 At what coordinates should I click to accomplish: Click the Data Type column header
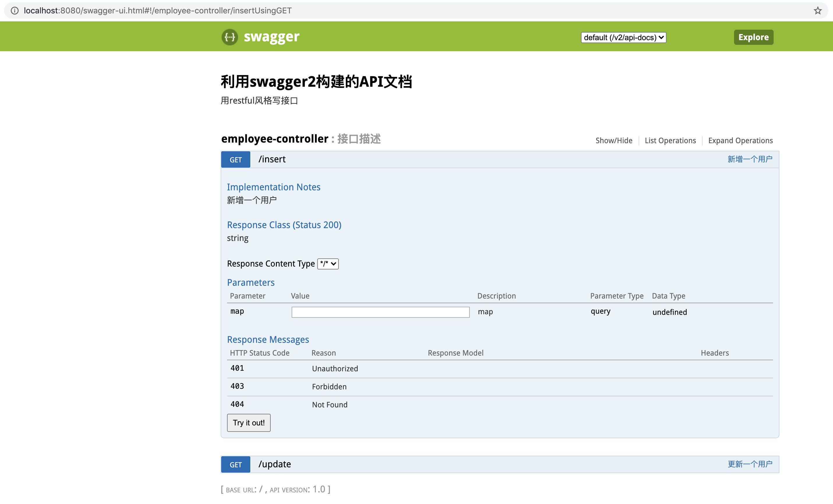(668, 296)
